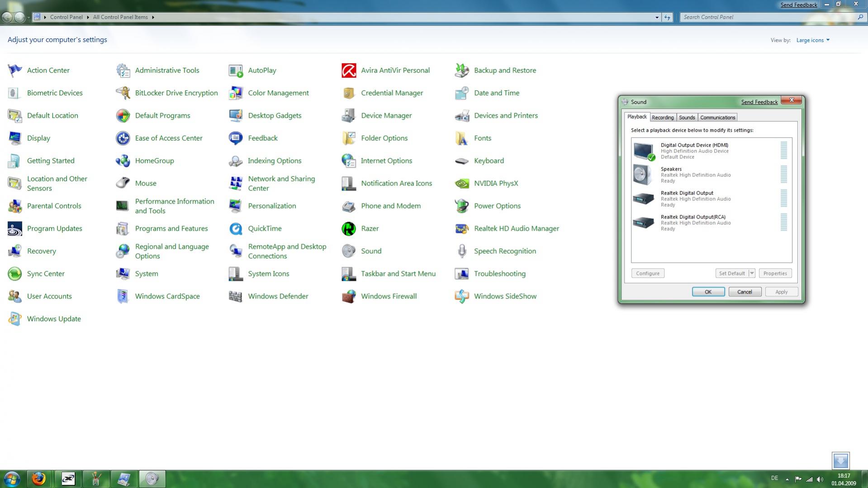Image resolution: width=868 pixels, height=488 pixels.
Task: Switch to the Recording tab
Action: tap(663, 118)
